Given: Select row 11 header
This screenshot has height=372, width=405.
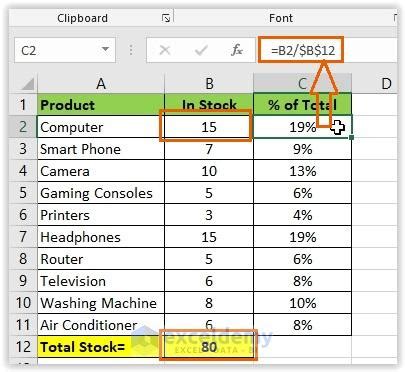Looking at the screenshot, I should pos(23,325).
